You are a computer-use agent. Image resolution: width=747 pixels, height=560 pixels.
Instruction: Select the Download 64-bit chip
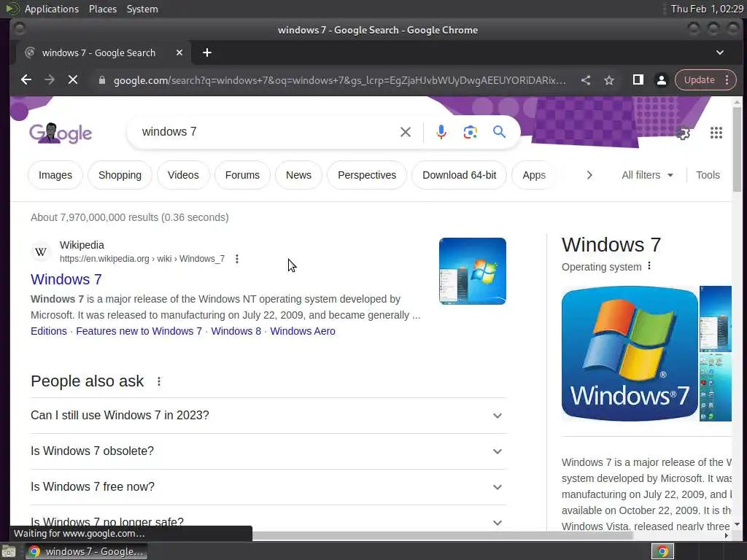click(x=460, y=175)
